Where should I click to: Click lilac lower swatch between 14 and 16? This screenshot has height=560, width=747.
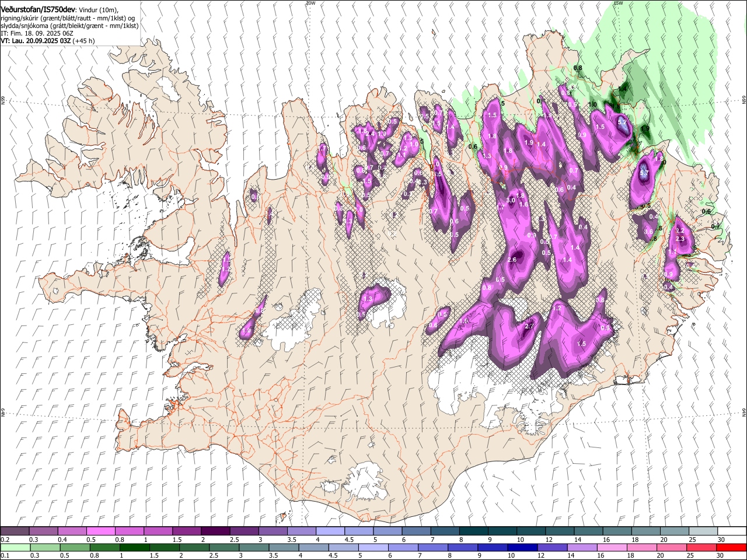[x=581, y=547]
